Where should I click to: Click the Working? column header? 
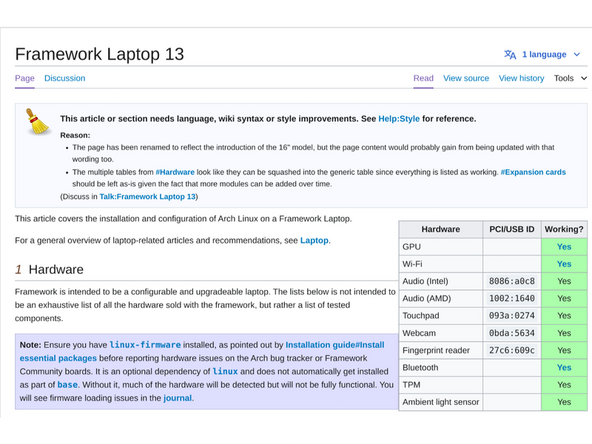564,229
